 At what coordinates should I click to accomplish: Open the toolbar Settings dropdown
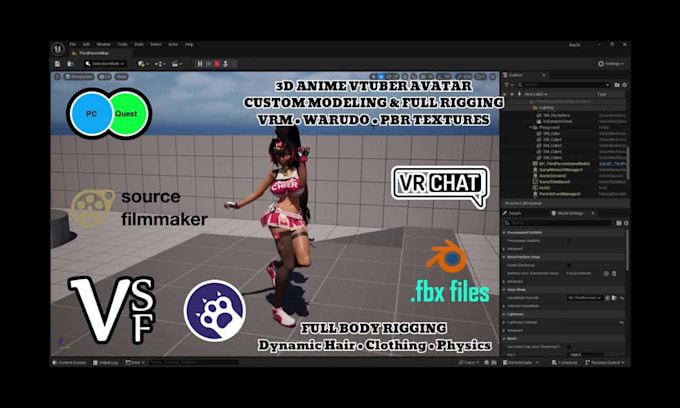tap(611, 64)
